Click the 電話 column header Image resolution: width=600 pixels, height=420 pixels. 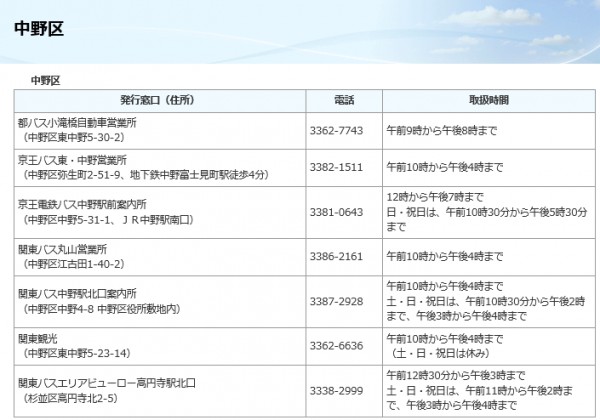click(x=344, y=101)
